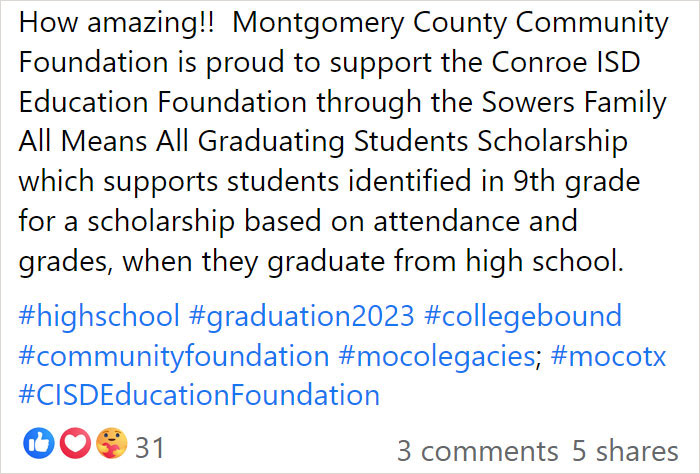Open the #graduation2023 hashtag

pyautogui.click(x=301, y=316)
